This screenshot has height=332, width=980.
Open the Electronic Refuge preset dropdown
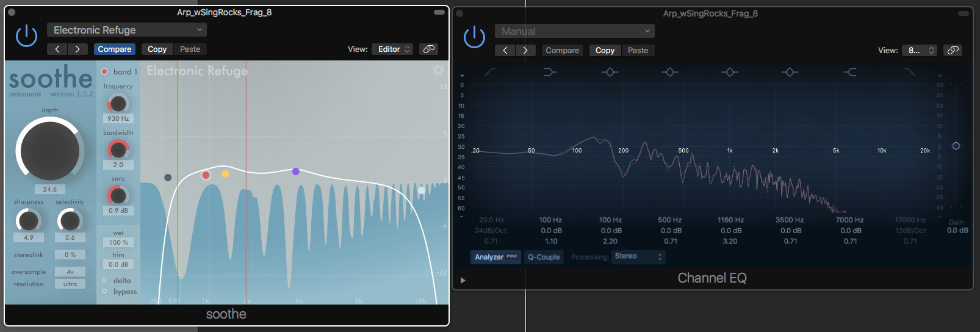click(x=127, y=30)
